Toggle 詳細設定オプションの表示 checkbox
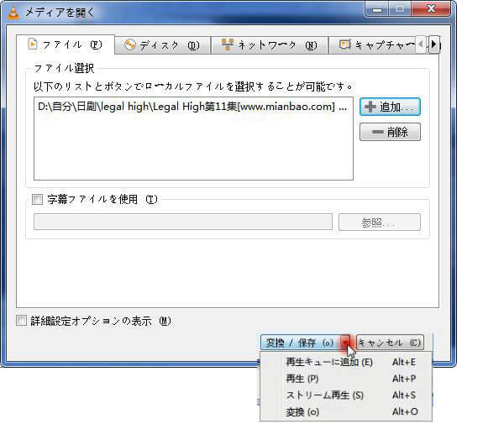The image size is (504, 424). pyautogui.click(x=21, y=321)
